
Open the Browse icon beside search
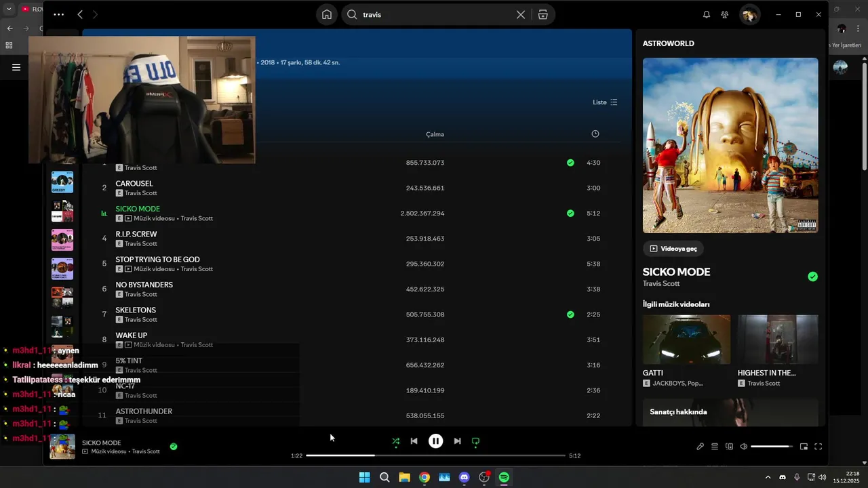[543, 15]
